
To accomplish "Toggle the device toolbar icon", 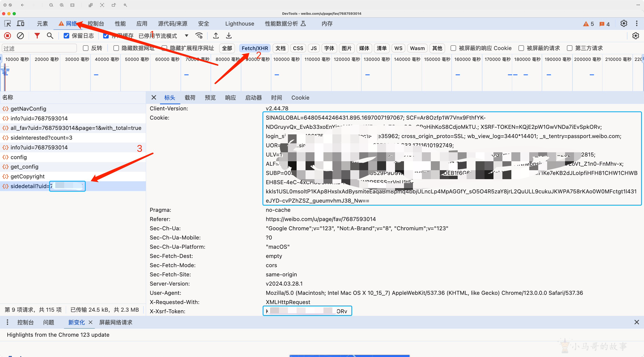I will [21, 24].
